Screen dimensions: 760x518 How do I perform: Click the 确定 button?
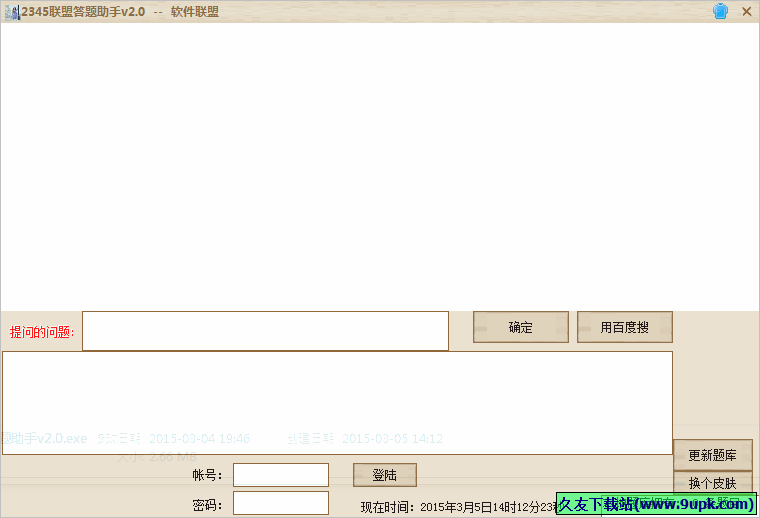click(521, 327)
